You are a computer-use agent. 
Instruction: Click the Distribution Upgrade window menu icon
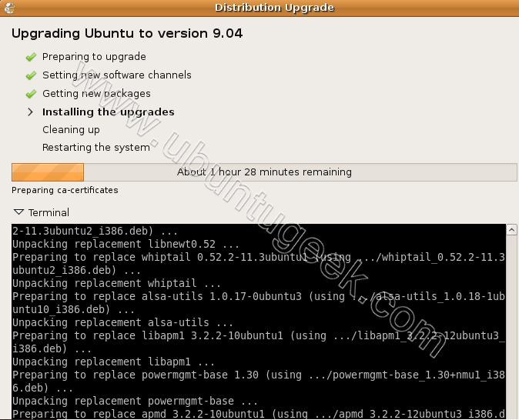(9, 8)
